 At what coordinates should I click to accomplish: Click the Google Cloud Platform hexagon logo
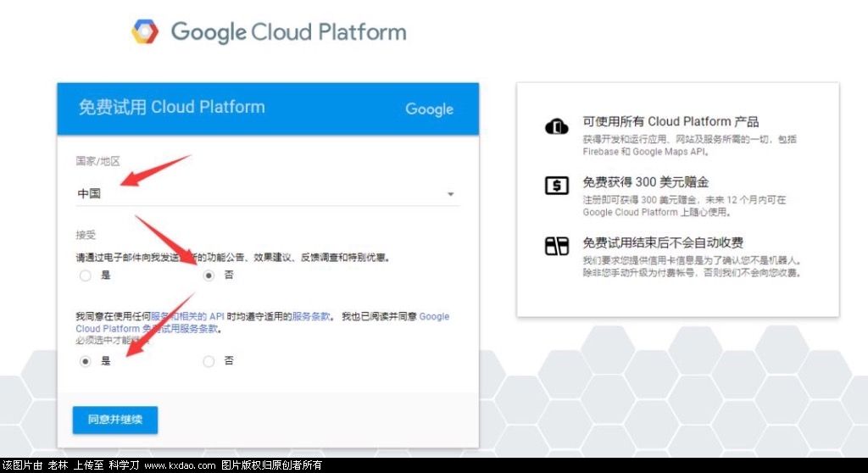145,31
